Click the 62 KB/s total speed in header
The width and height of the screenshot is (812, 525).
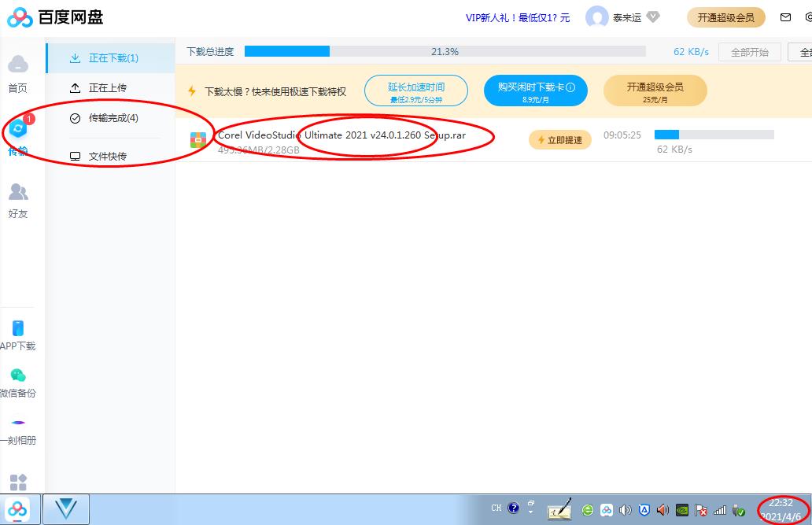point(691,52)
